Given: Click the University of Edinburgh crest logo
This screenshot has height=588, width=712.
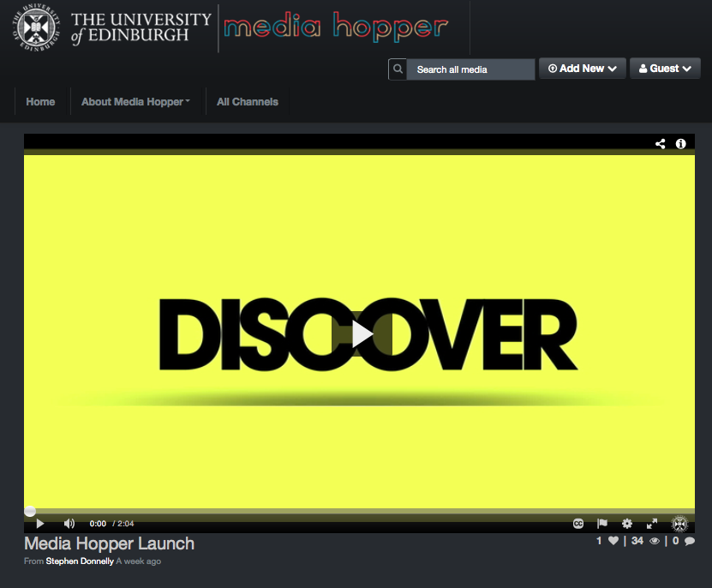Looking at the screenshot, I should pyautogui.click(x=36, y=27).
